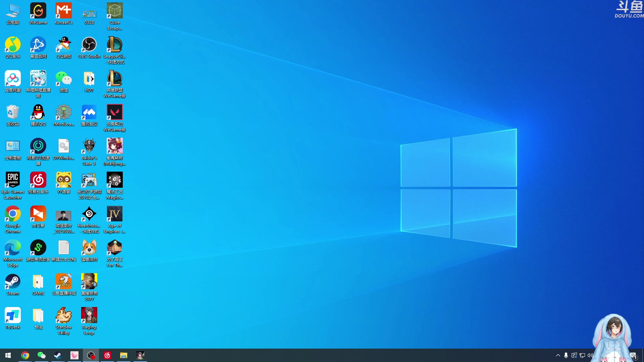Select the OBS Studio shortcut
644x362 pixels.
[89, 48]
